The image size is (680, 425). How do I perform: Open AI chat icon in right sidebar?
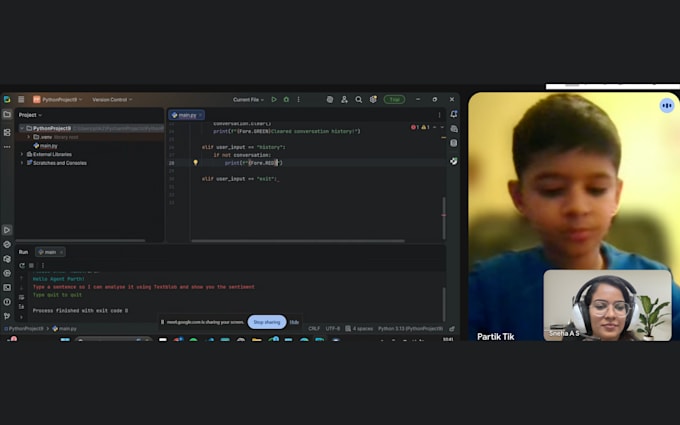pyautogui.click(x=454, y=129)
